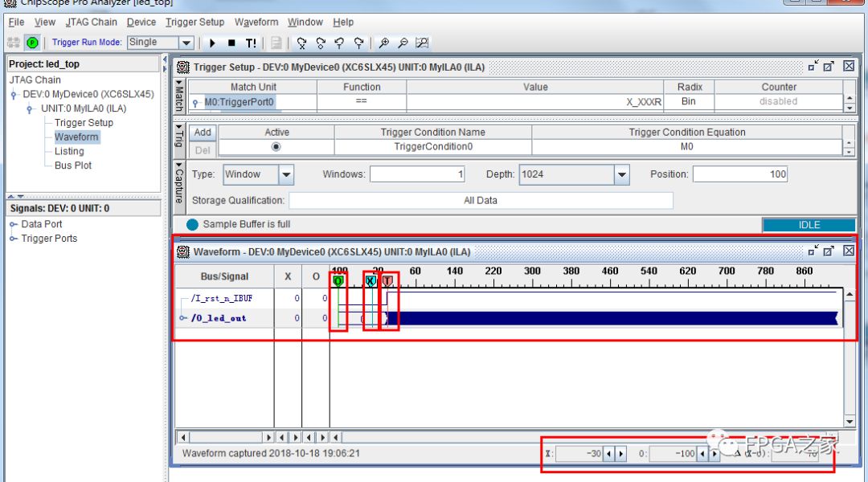Expand the Data Port signals node
Image resolution: width=868 pixels, height=482 pixels.
14,224
